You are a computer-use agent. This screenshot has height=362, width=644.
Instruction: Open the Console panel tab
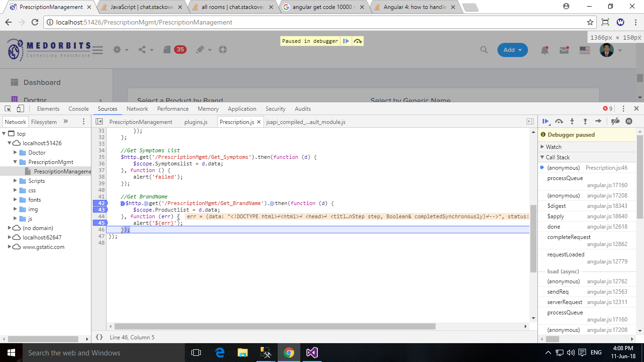(x=78, y=108)
